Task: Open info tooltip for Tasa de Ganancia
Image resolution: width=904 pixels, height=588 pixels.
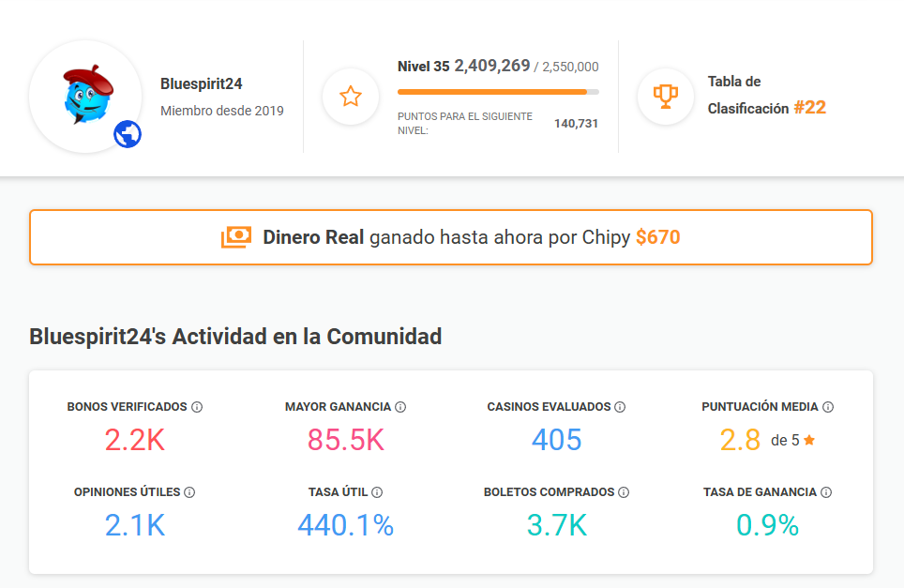Action: click(x=826, y=491)
